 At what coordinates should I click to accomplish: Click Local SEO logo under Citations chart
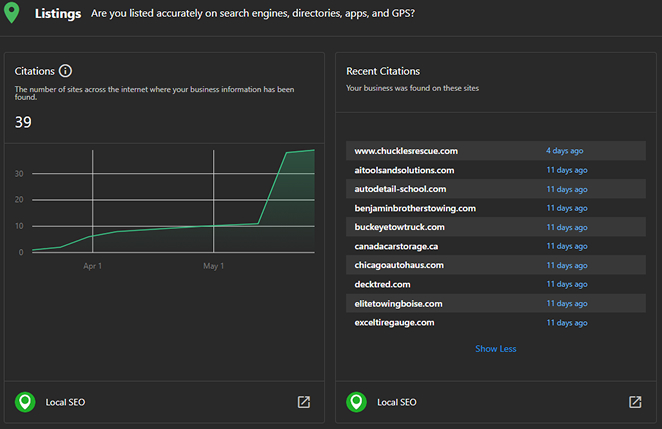coord(25,402)
